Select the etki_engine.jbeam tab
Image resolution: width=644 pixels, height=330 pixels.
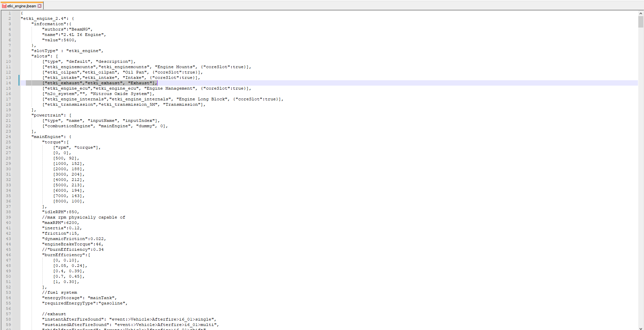22,6
